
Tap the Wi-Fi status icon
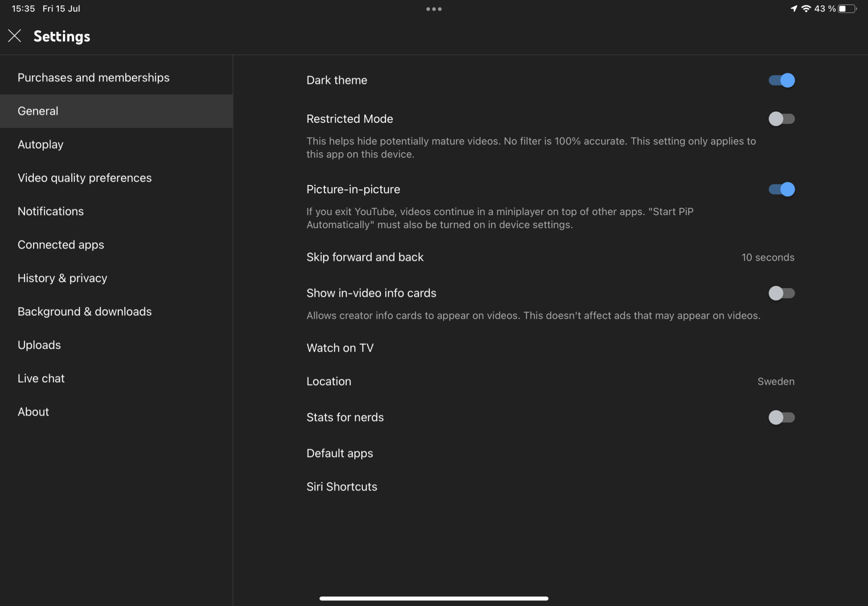tap(806, 9)
